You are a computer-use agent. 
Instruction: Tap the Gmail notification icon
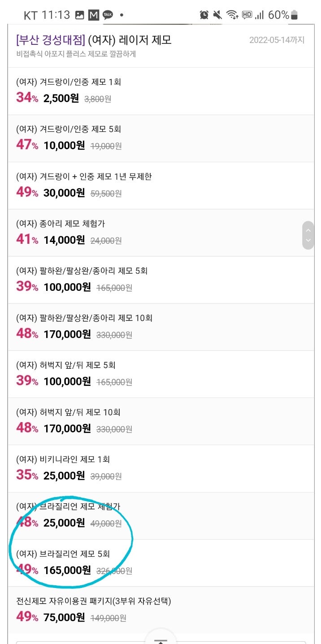(93, 15)
